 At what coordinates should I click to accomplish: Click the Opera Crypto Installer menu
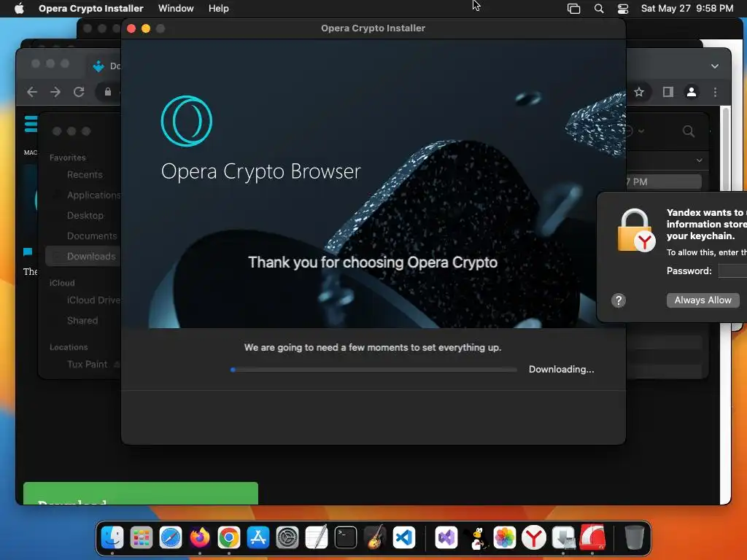click(x=91, y=8)
